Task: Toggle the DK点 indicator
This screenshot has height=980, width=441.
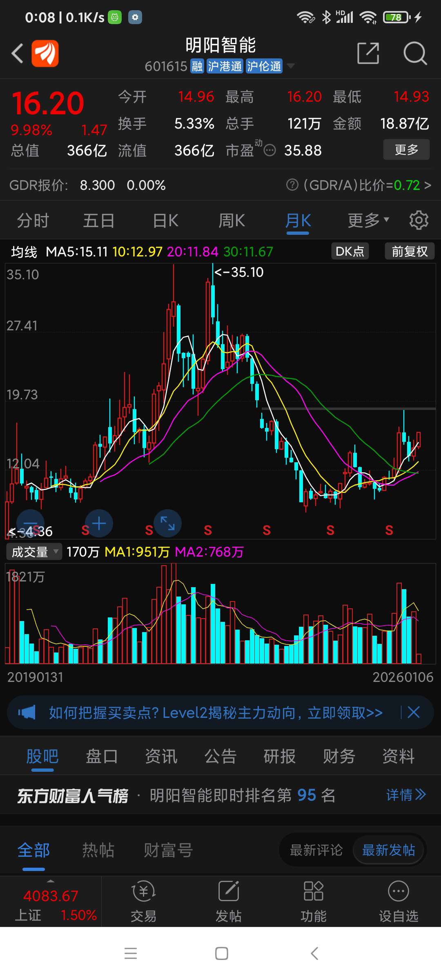Action: click(x=350, y=251)
